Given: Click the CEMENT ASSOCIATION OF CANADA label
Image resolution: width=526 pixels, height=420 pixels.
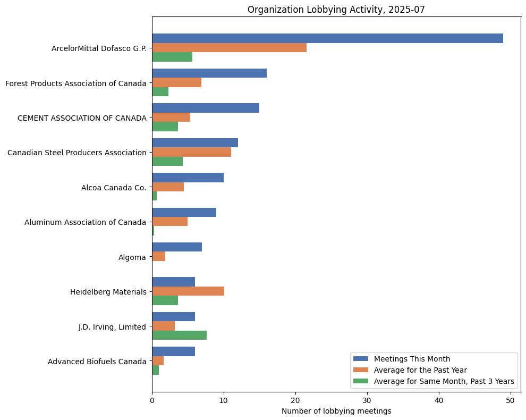Looking at the screenshot, I should tap(82, 118).
